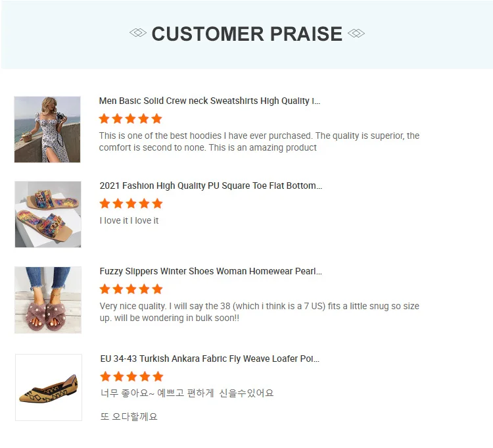Click the diamond ornament right of Customer Praise

(x=356, y=34)
